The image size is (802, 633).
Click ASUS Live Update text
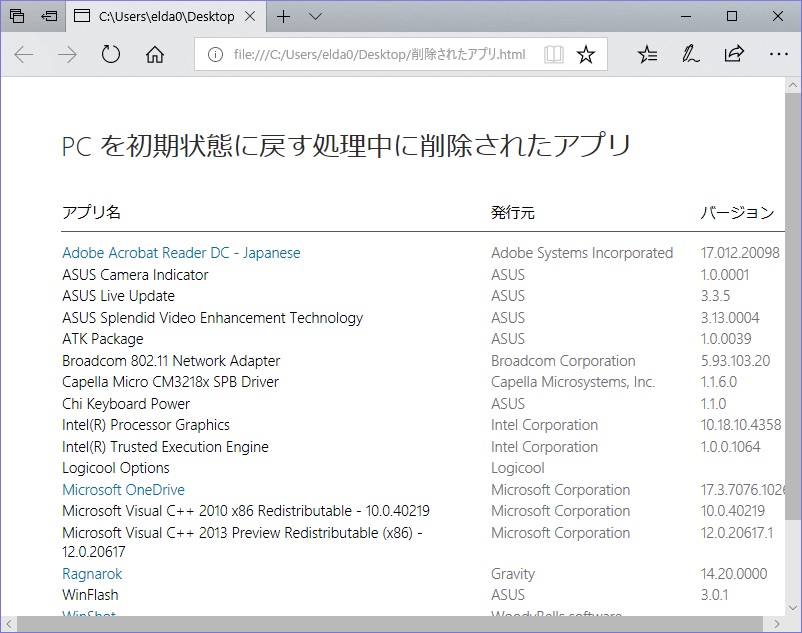point(118,296)
